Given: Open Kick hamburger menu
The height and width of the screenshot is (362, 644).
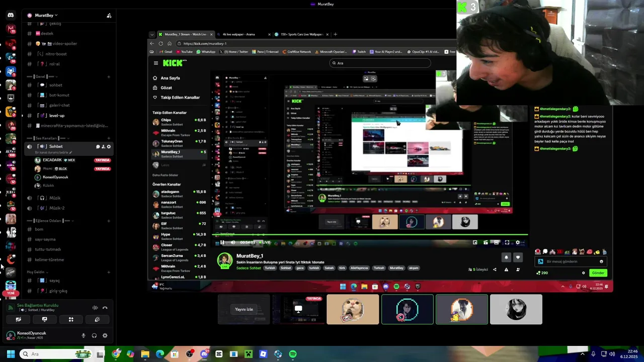Looking at the screenshot, I should (156, 63).
